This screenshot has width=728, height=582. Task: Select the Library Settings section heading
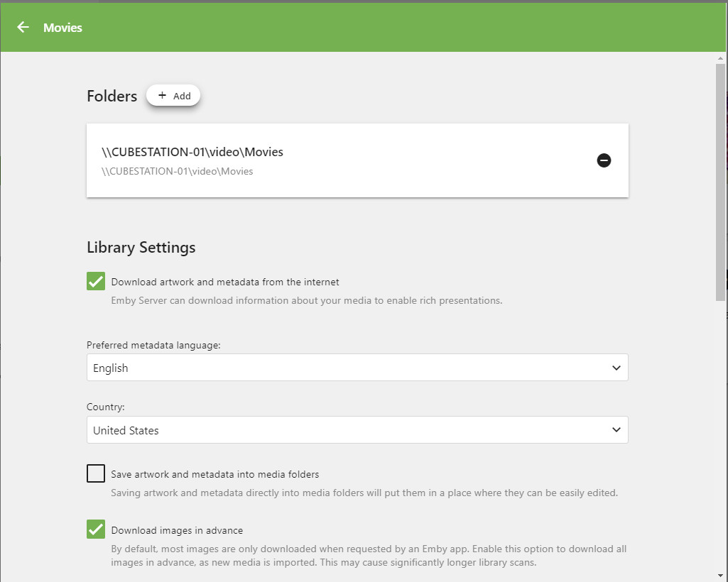point(141,248)
